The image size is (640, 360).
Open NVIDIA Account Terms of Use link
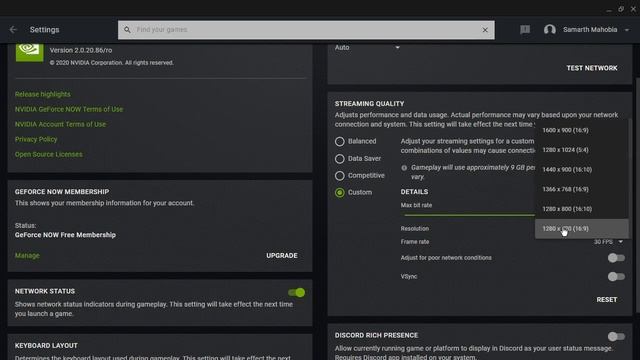pos(60,124)
